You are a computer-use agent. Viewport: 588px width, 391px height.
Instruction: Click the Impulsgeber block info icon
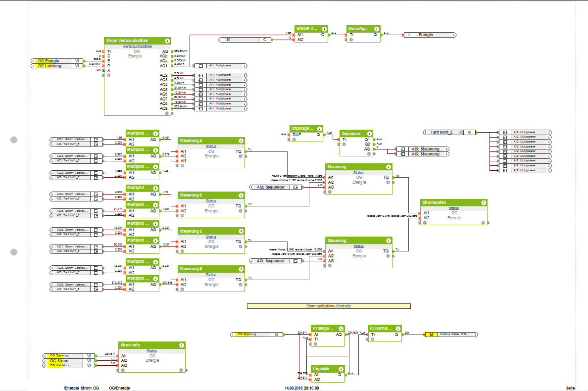click(x=319, y=128)
